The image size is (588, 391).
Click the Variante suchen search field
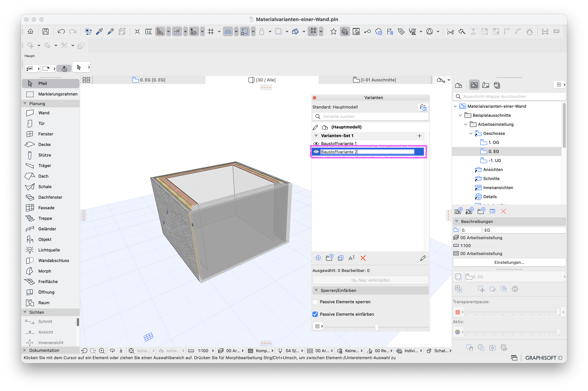coord(370,116)
